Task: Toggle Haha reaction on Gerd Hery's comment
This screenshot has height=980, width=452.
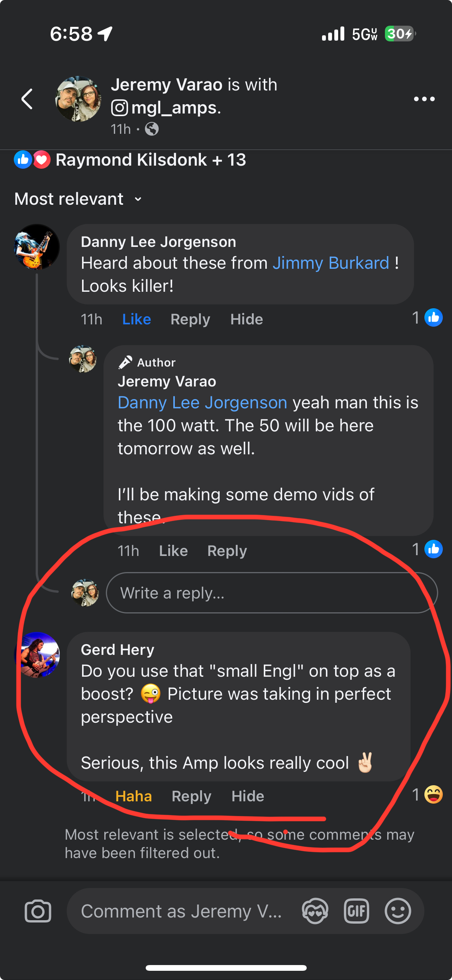Action: (133, 796)
